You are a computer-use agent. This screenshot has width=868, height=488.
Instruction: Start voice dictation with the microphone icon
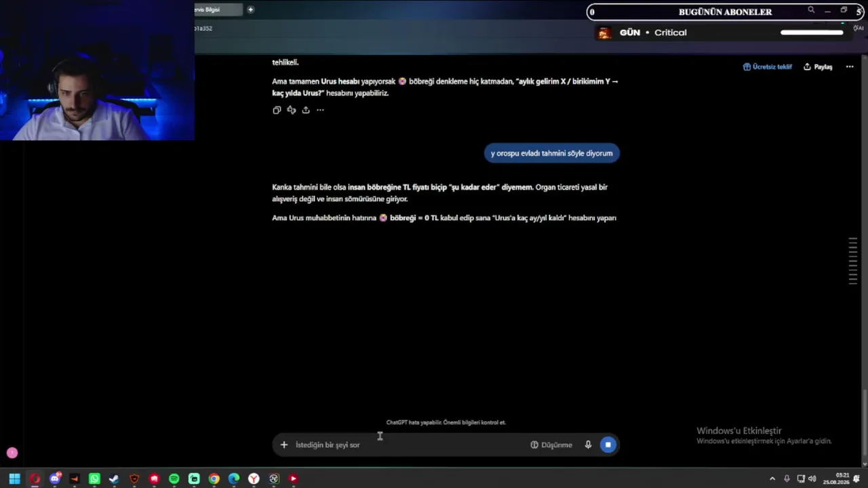(x=588, y=445)
